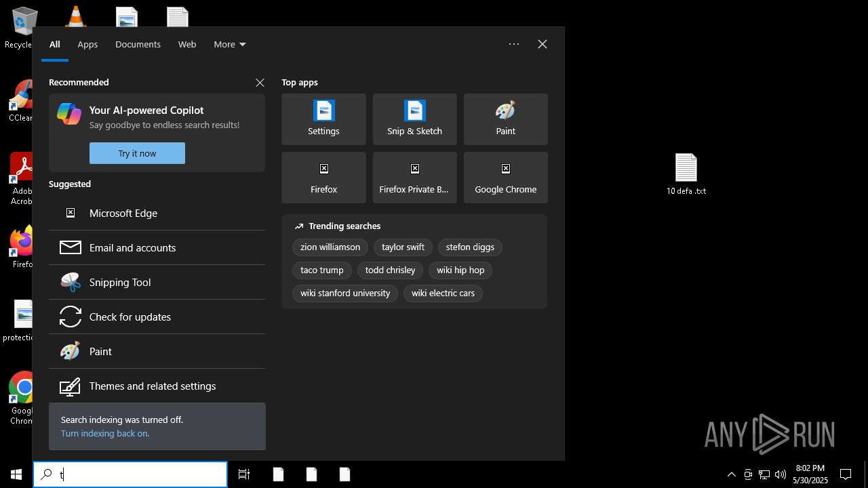
Task: Search trending zion williamson
Action: (x=330, y=247)
